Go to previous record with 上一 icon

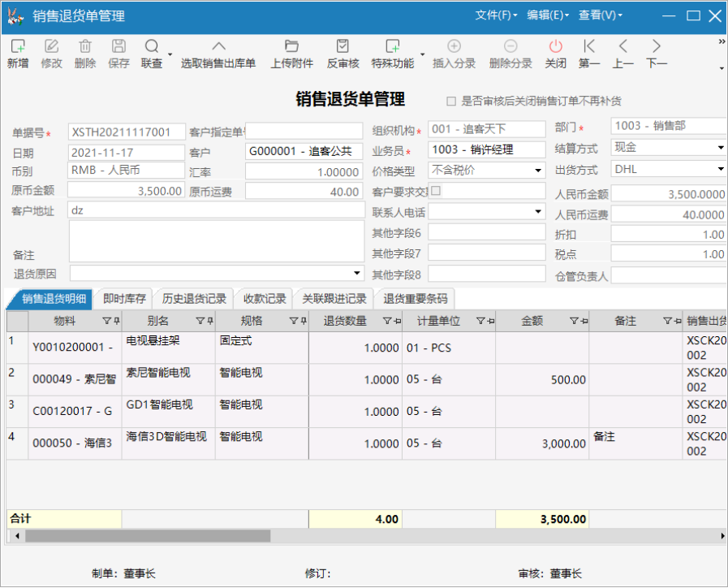point(622,46)
